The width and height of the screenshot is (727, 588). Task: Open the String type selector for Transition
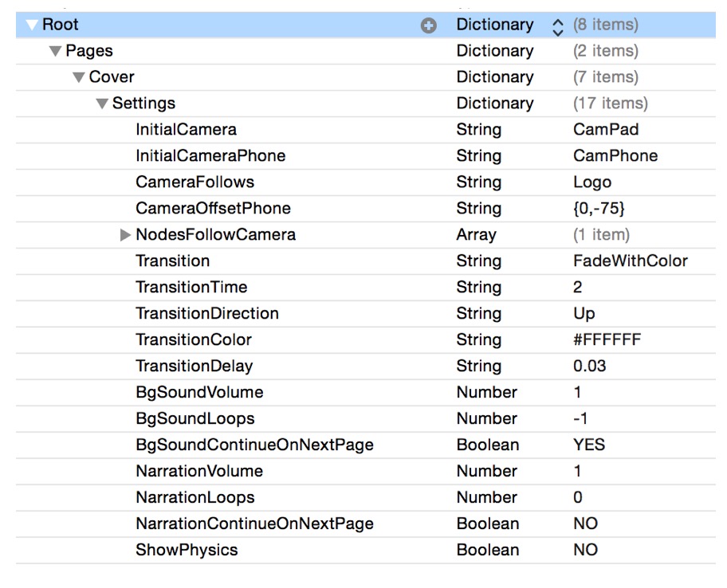click(x=477, y=261)
